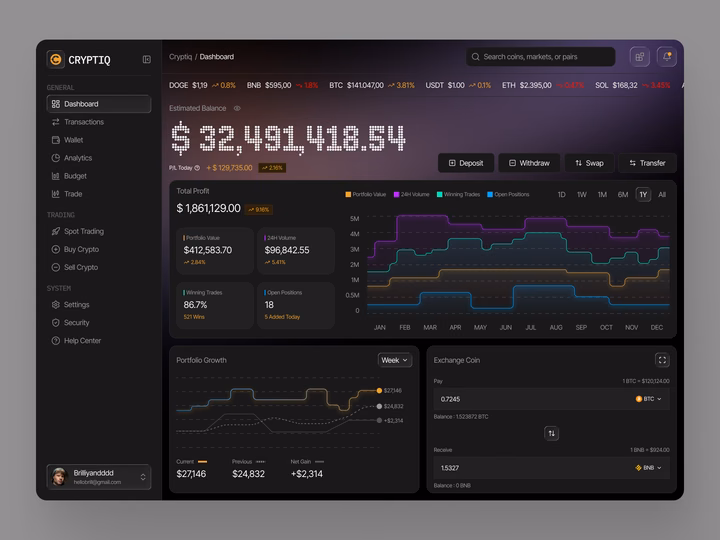Select the 6M chart range tab
Screen dimensions: 720x540
pos(623,194)
